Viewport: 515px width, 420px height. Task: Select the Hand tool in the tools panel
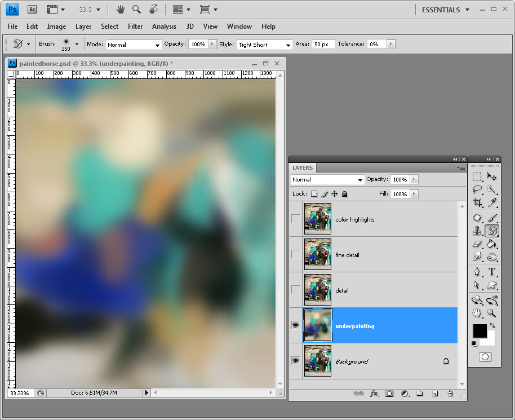tap(477, 313)
